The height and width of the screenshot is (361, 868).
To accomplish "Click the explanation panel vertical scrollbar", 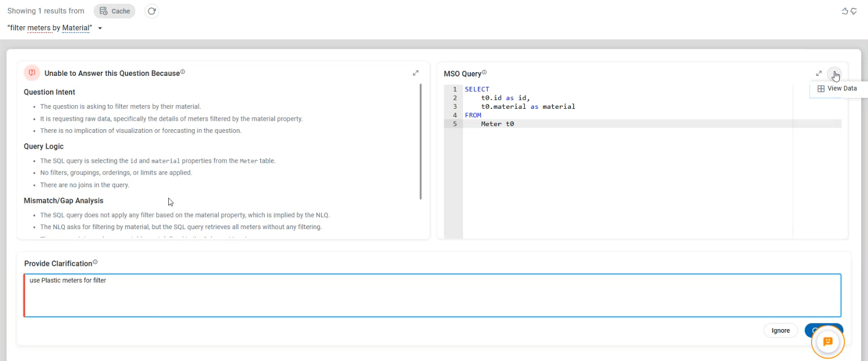I will point(421,141).
